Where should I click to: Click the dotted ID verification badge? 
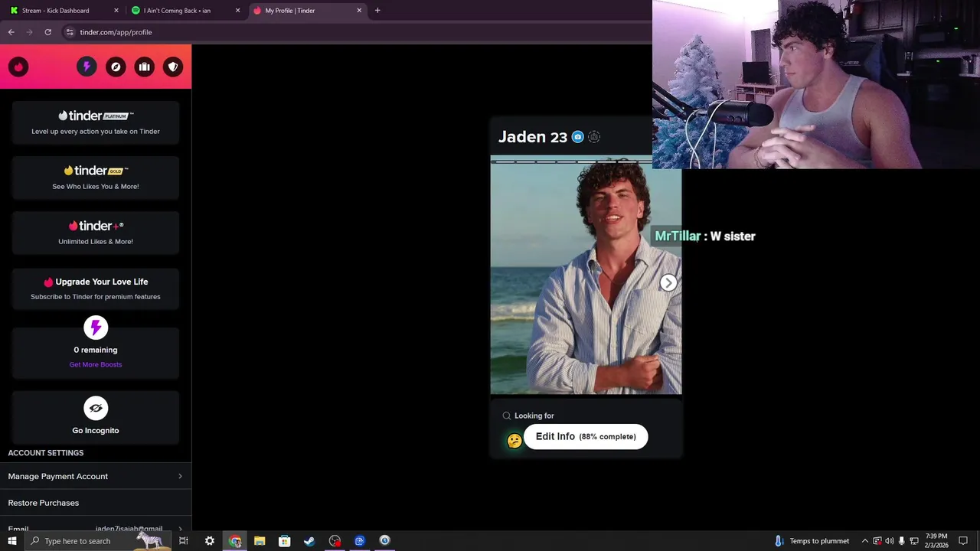click(x=594, y=137)
